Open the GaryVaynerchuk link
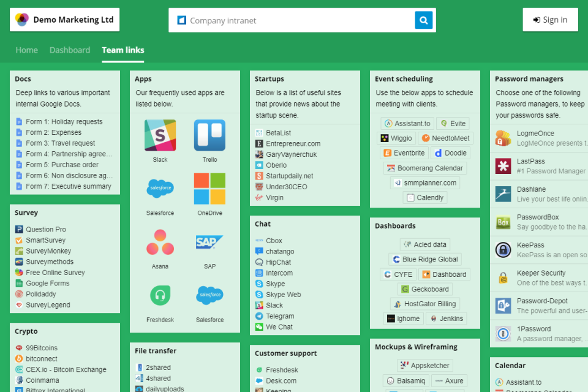Image resolution: width=588 pixels, height=392 pixels. (292, 154)
